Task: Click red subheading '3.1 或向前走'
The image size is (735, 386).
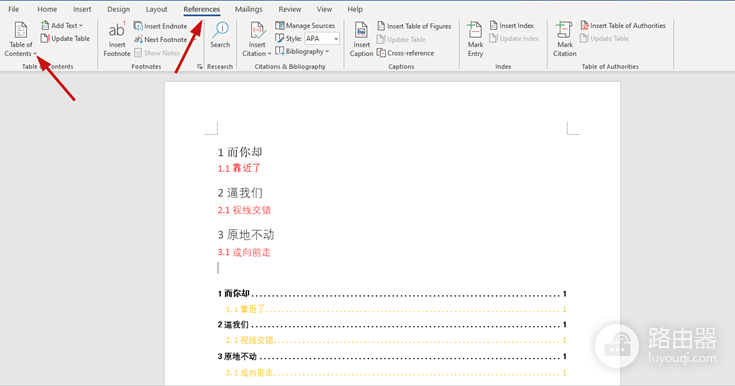Action: [x=244, y=252]
